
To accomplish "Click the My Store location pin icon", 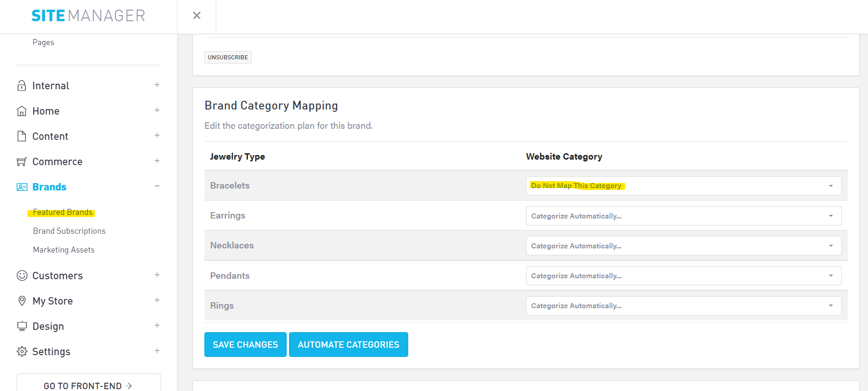I will coord(22,301).
